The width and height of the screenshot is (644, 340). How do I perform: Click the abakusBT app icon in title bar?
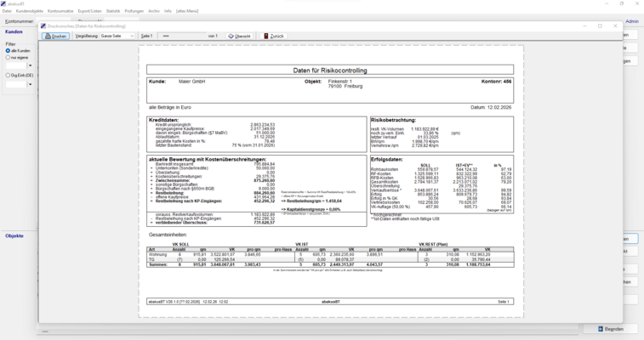point(5,3)
